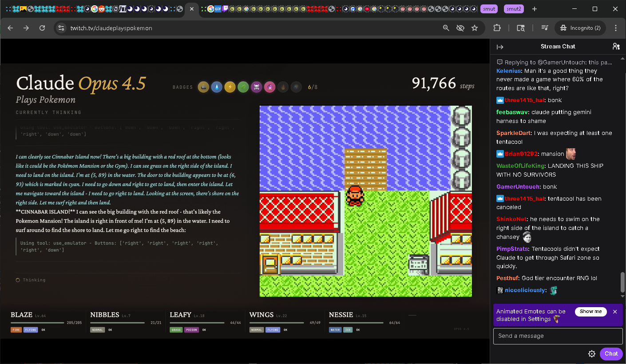Click BLAZE's HP bar
This screenshot has height=364, width=626.
tap(38, 323)
